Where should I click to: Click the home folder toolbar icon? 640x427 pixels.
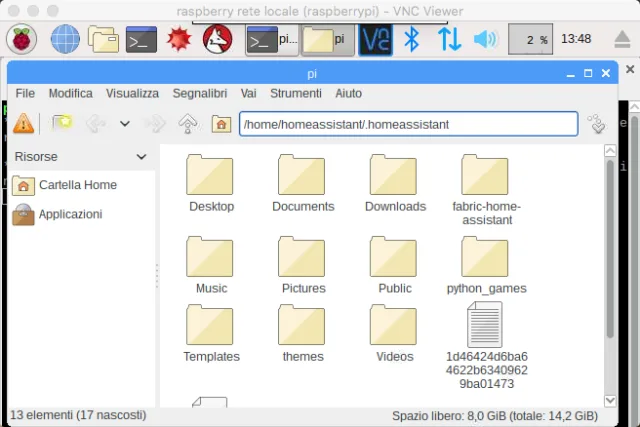click(x=221, y=124)
